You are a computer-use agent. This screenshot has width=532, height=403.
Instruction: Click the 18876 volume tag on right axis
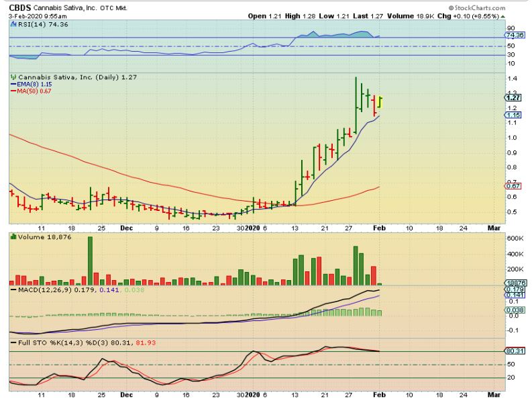click(515, 283)
